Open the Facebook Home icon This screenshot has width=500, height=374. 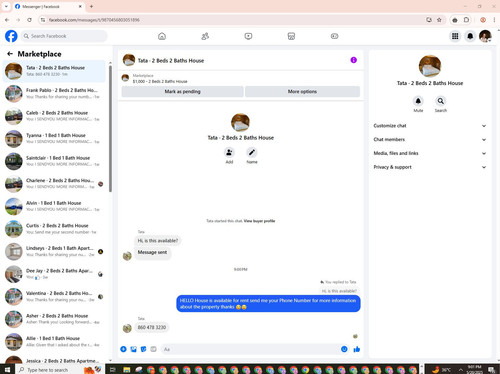[162, 36]
